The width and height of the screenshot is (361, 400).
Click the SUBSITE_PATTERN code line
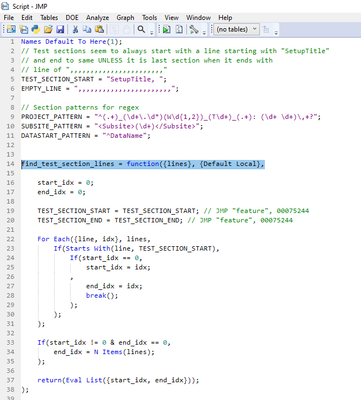[112, 126]
